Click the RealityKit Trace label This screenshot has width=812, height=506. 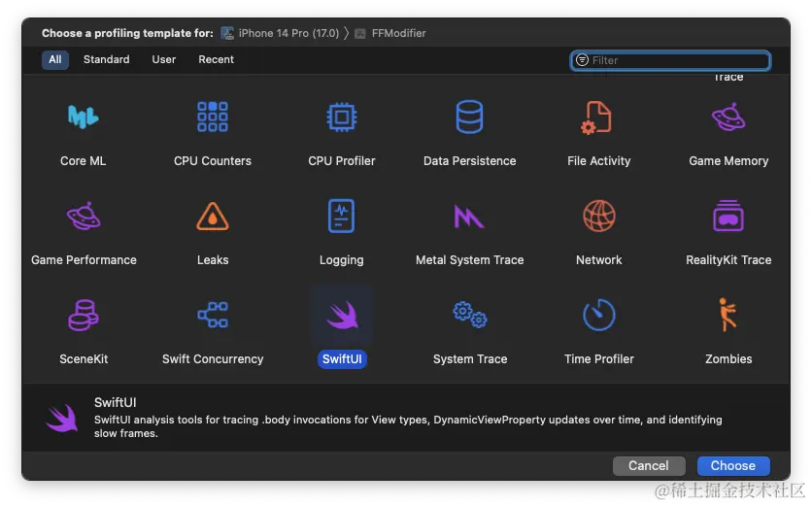coord(728,260)
